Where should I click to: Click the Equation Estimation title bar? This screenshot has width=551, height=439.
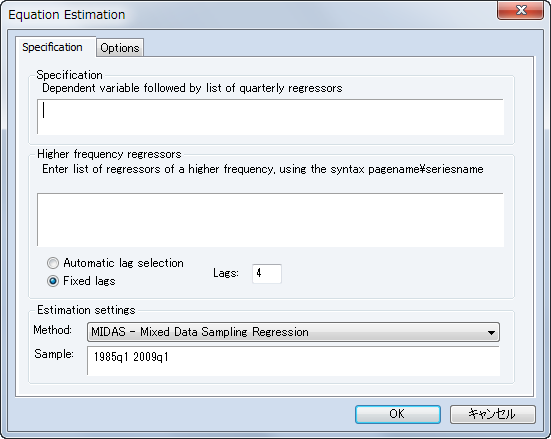[x=246, y=14]
